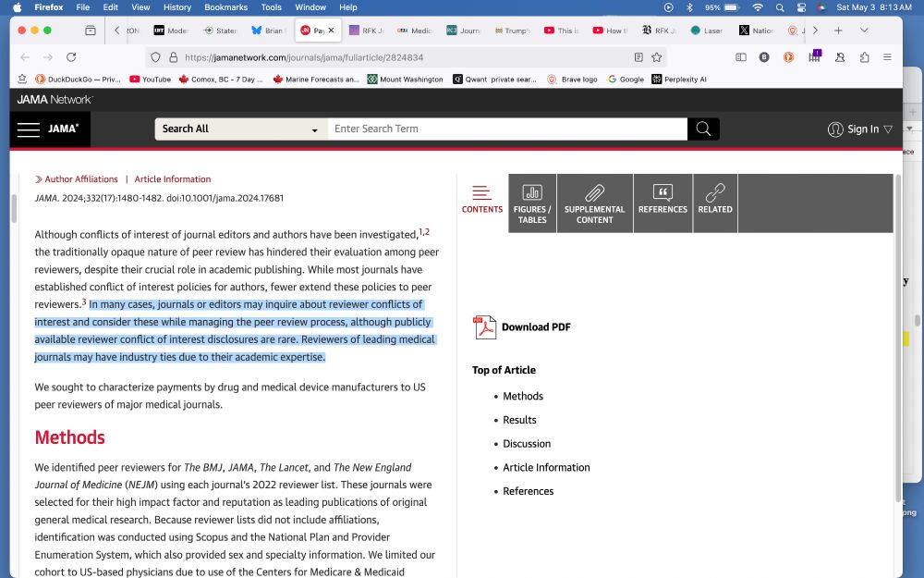The height and width of the screenshot is (578, 924).
Task: Open the Firefox View icon
Action: (x=91, y=31)
